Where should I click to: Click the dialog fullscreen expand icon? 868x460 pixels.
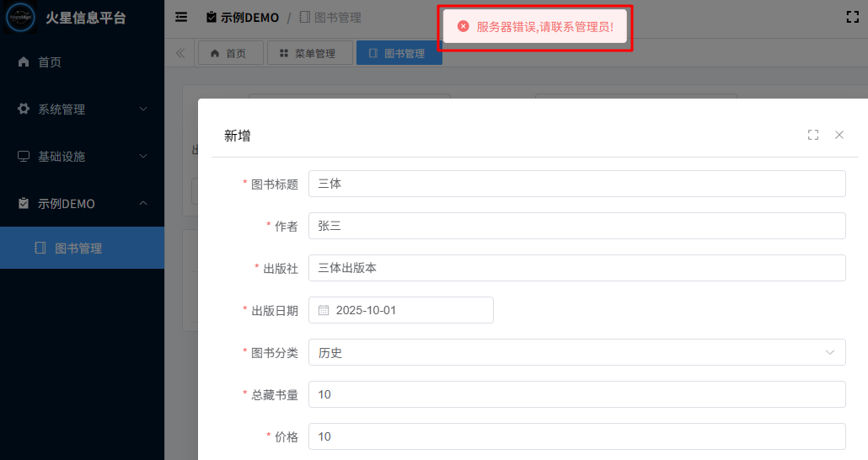tap(813, 135)
